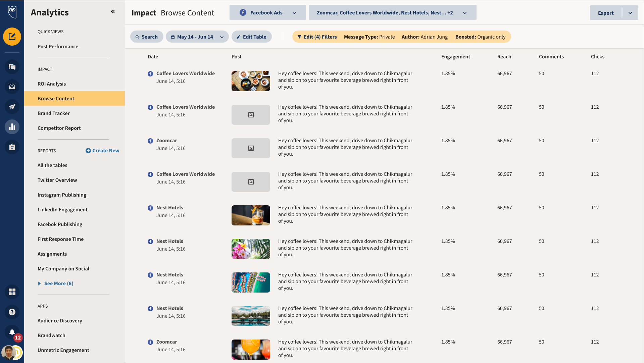Click the Create New plus icon
The image size is (644, 363).
(x=88, y=151)
